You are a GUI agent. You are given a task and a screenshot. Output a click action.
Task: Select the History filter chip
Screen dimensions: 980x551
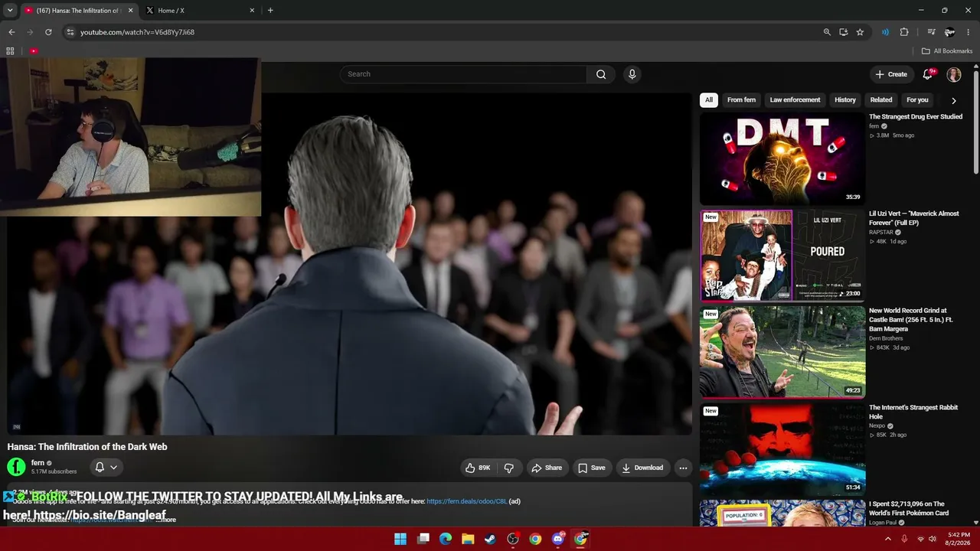coord(845,100)
